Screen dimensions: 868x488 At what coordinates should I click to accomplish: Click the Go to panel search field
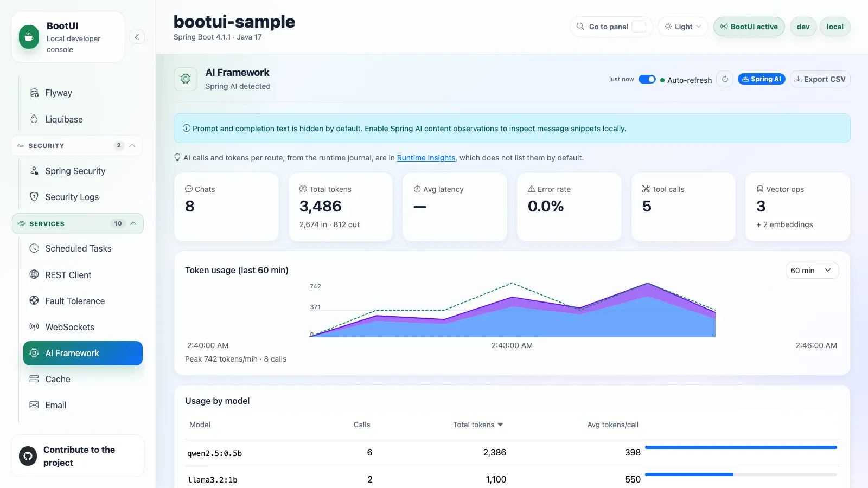pyautogui.click(x=611, y=27)
